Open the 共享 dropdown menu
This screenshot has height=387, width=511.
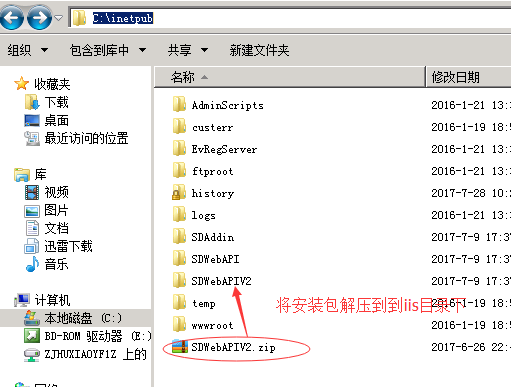188,50
